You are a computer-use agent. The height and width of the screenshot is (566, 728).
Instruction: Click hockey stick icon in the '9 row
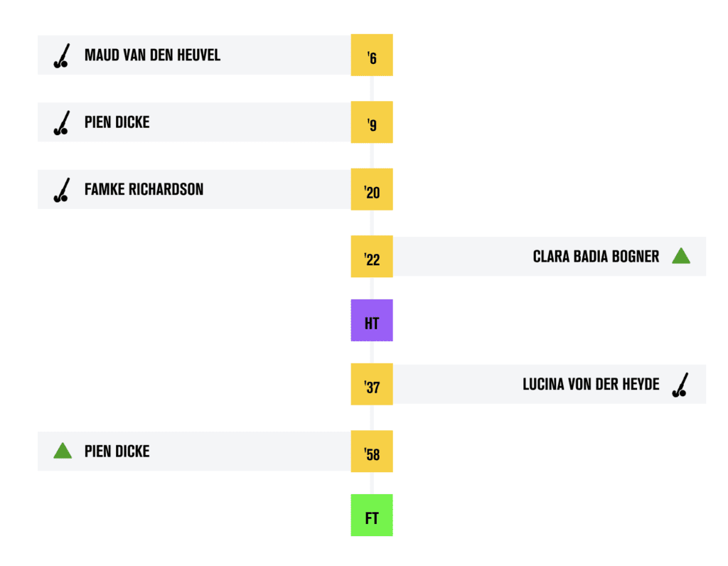(62, 122)
